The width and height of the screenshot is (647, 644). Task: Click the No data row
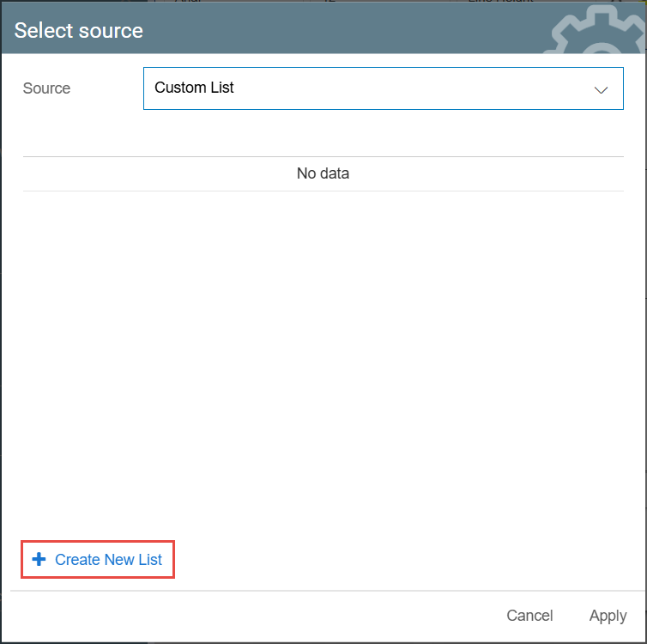click(x=323, y=173)
